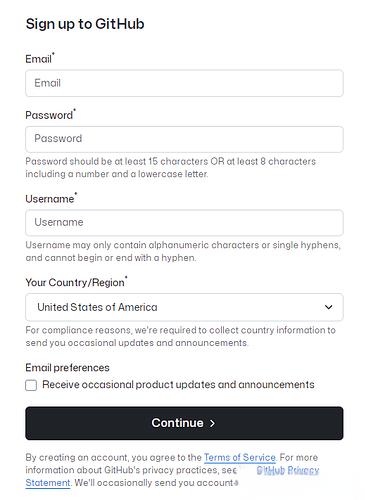Open the Terms of Service link
The image size is (365, 500).
click(240, 457)
